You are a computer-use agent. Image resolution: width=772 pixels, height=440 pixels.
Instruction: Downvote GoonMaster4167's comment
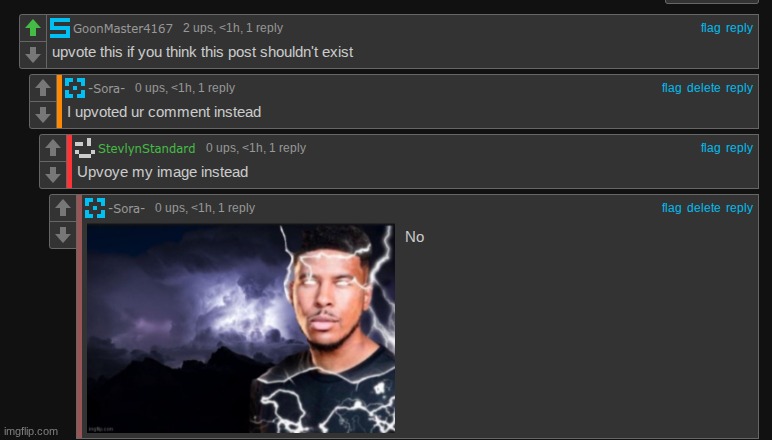coord(33,54)
